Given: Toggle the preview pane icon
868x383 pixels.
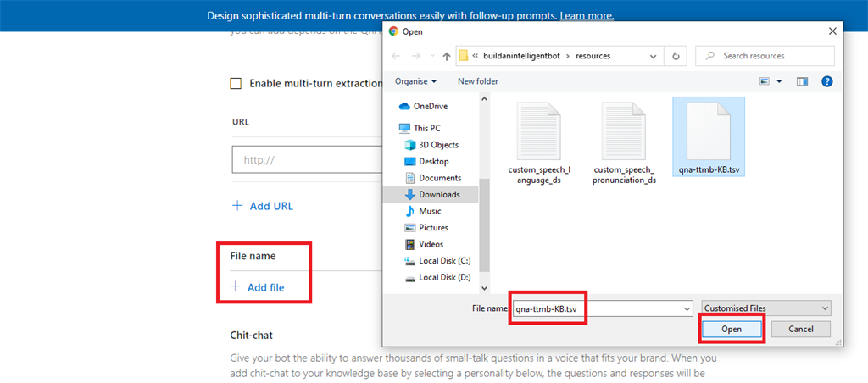Looking at the screenshot, I should coord(802,81).
